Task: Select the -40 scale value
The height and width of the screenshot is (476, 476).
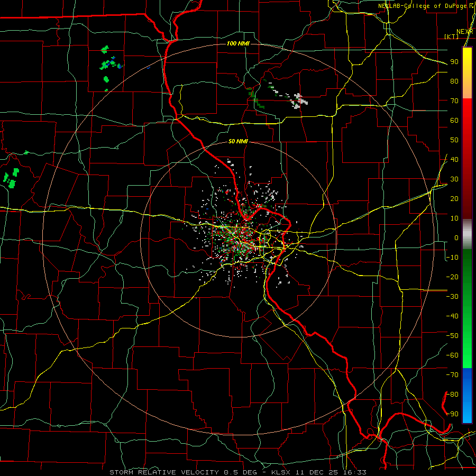Action: pyautogui.click(x=452, y=316)
